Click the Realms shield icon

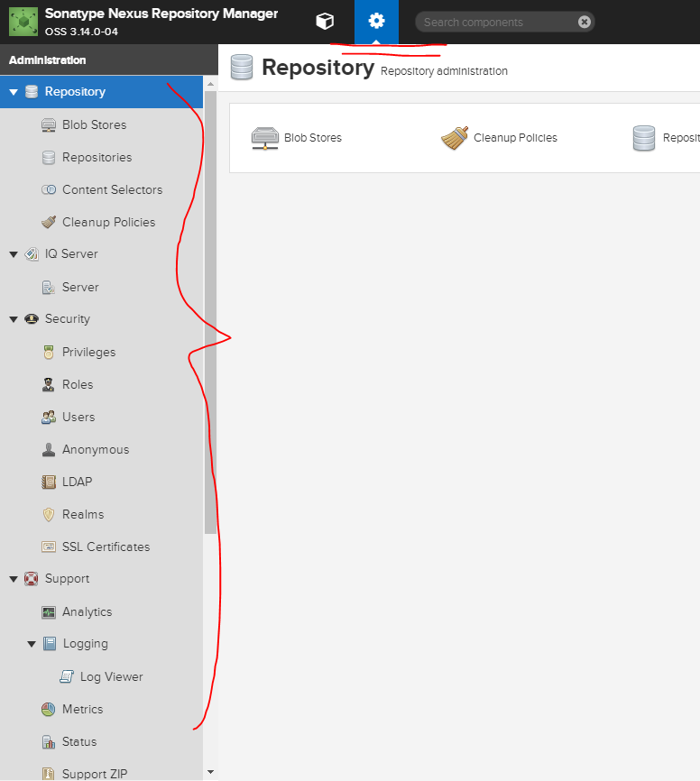click(49, 515)
